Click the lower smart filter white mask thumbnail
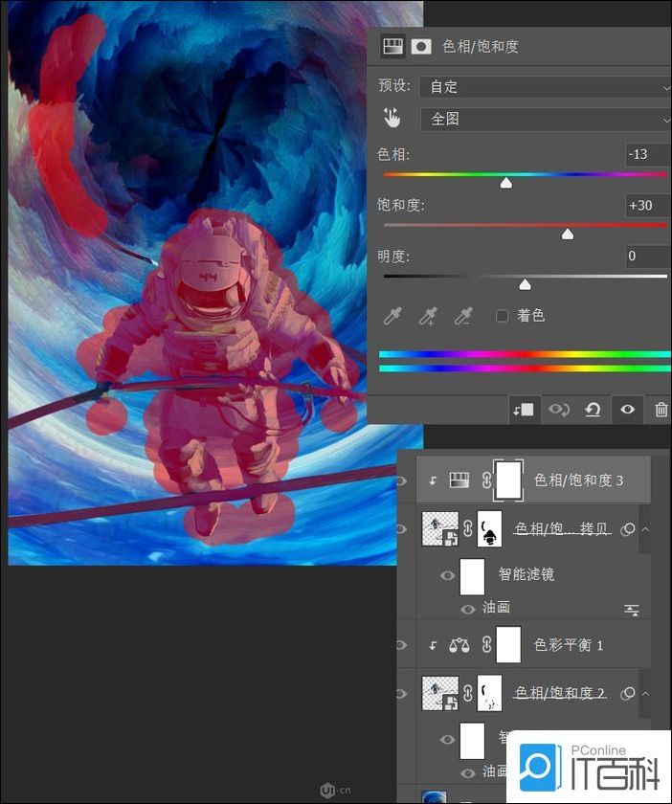This screenshot has height=804, width=672. coord(472,741)
